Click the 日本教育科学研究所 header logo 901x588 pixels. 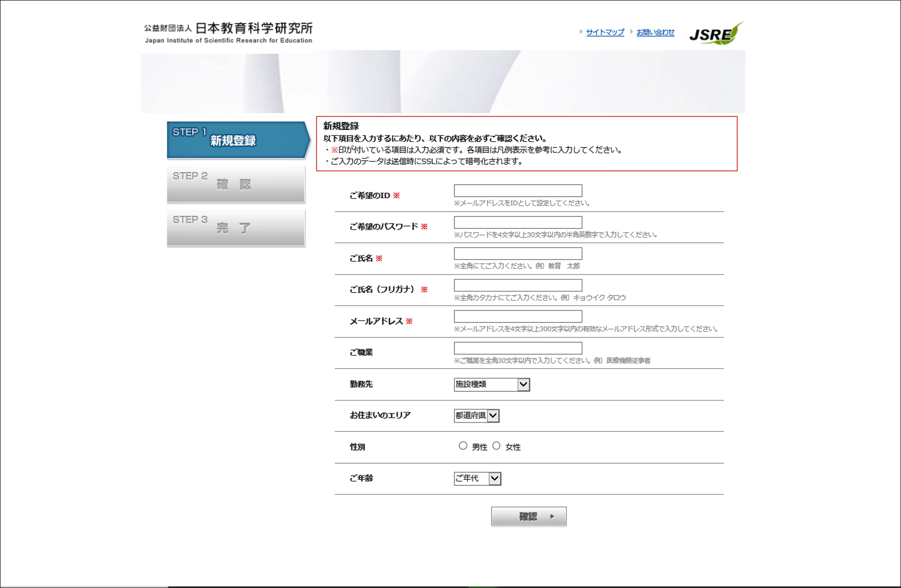pyautogui.click(x=228, y=33)
